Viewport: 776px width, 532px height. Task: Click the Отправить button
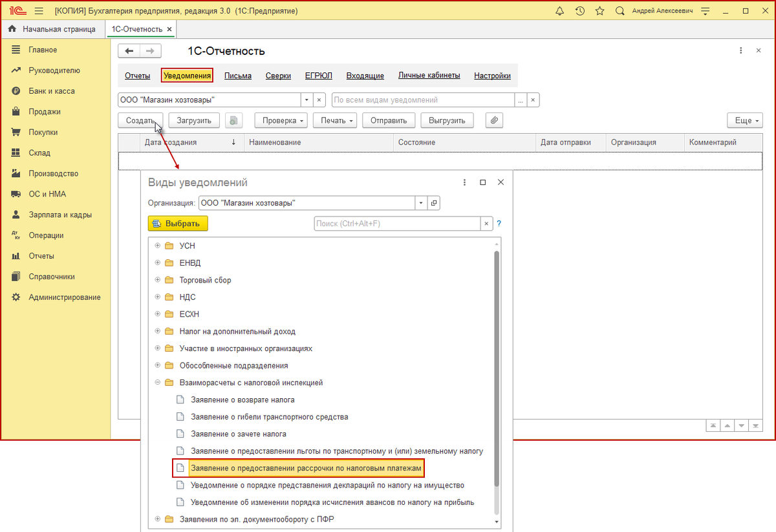(x=389, y=120)
